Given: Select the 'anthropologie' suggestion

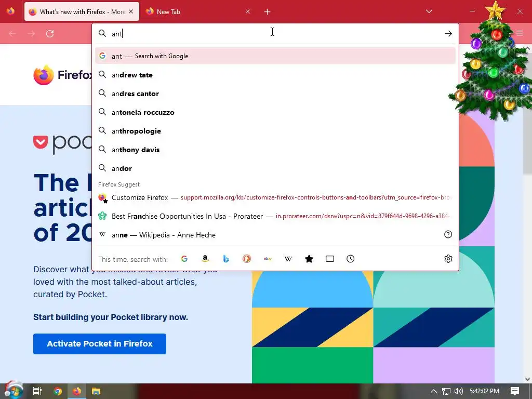Looking at the screenshot, I should click(275, 130).
